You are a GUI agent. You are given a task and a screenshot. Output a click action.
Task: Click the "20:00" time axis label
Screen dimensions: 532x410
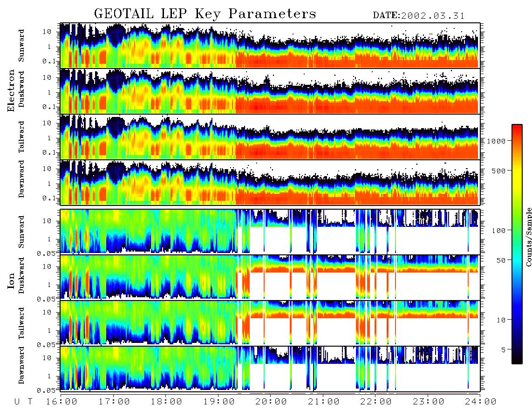pyautogui.click(x=271, y=402)
